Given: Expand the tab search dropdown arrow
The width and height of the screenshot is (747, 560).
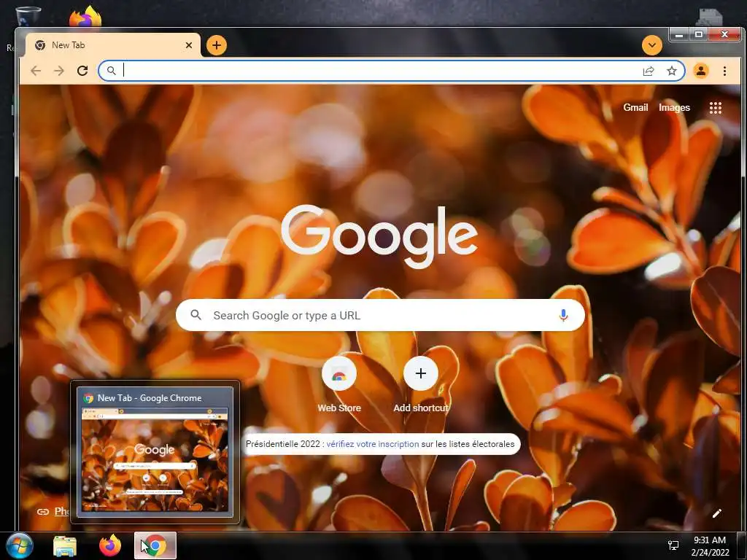Looking at the screenshot, I should coord(651,45).
